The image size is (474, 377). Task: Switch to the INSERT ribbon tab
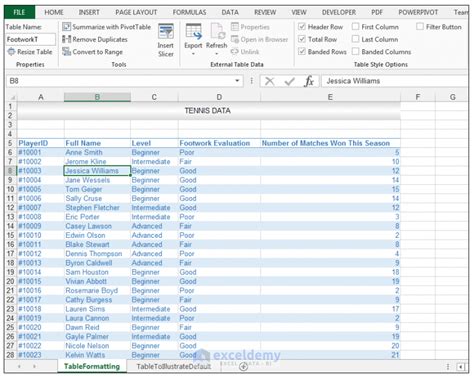tap(89, 12)
